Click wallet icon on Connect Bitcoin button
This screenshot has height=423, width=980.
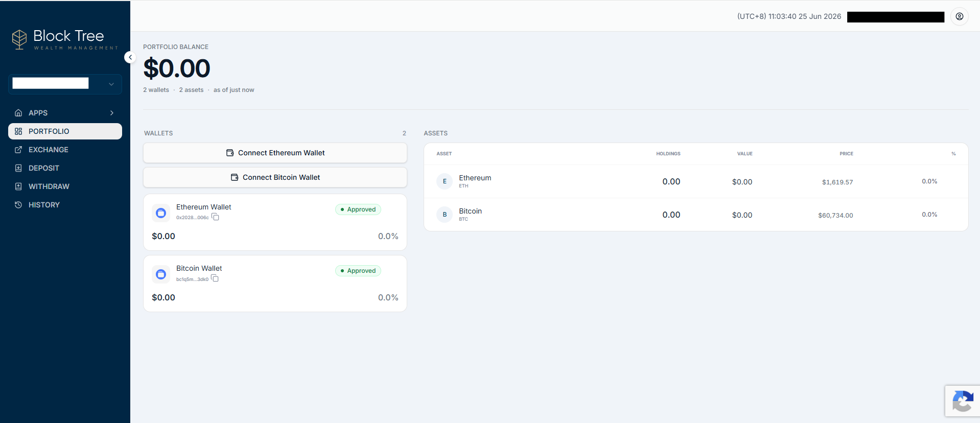(x=235, y=177)
